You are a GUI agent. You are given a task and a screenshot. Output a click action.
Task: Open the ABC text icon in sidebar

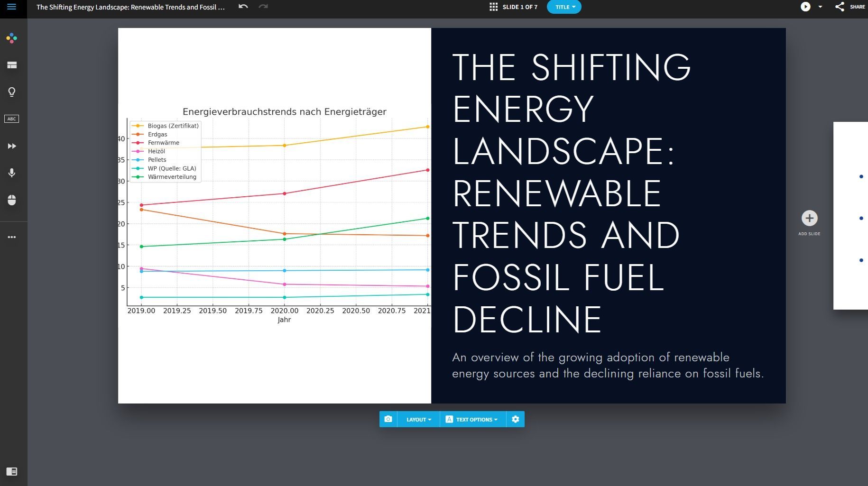pyautogui.click(x=12, y=119)
